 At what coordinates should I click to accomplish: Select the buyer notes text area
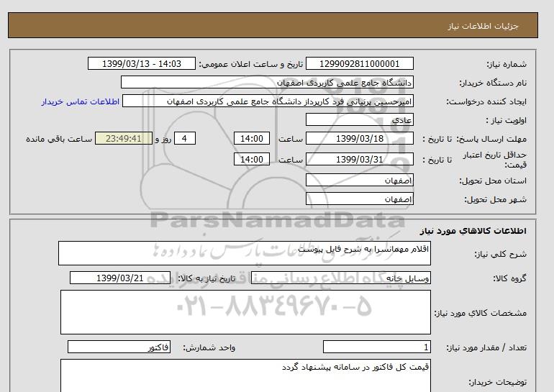[x=245, y=375]
